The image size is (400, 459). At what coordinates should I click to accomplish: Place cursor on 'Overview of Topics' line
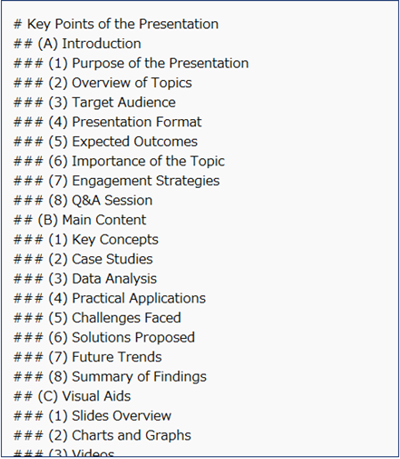103,83
